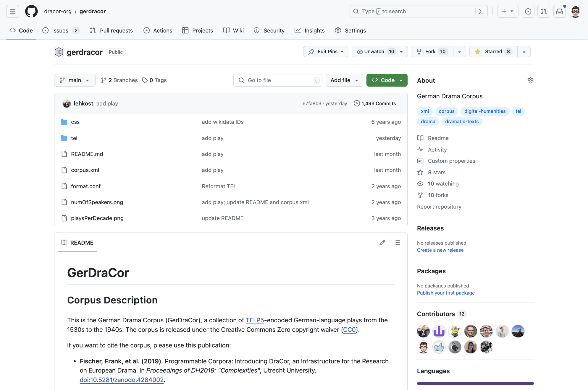Click the xml topic tag
Viewport: 588px width, 390px height.
point(425,111)
